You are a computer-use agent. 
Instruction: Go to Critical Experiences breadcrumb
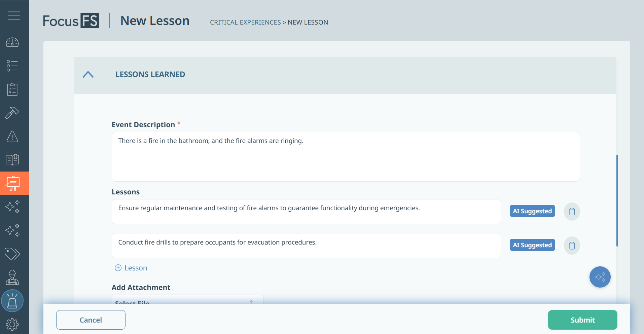(x=245, y=23)
